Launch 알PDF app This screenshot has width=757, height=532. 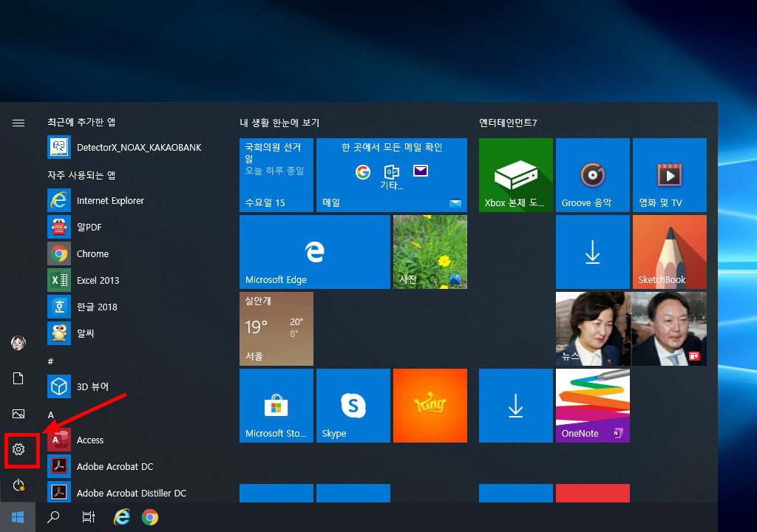[132, 227]
